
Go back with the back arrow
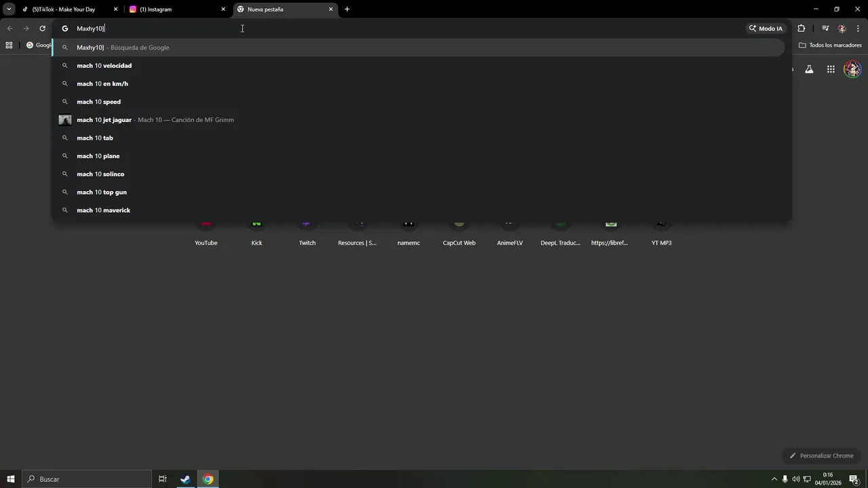click(x=9, y=28)
